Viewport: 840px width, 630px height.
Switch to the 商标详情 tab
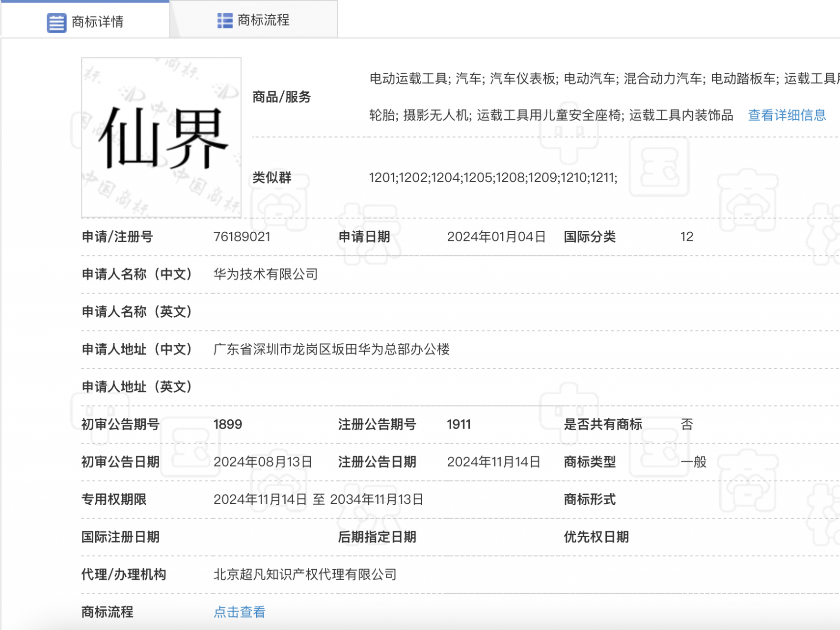click(x=85, y=20)
